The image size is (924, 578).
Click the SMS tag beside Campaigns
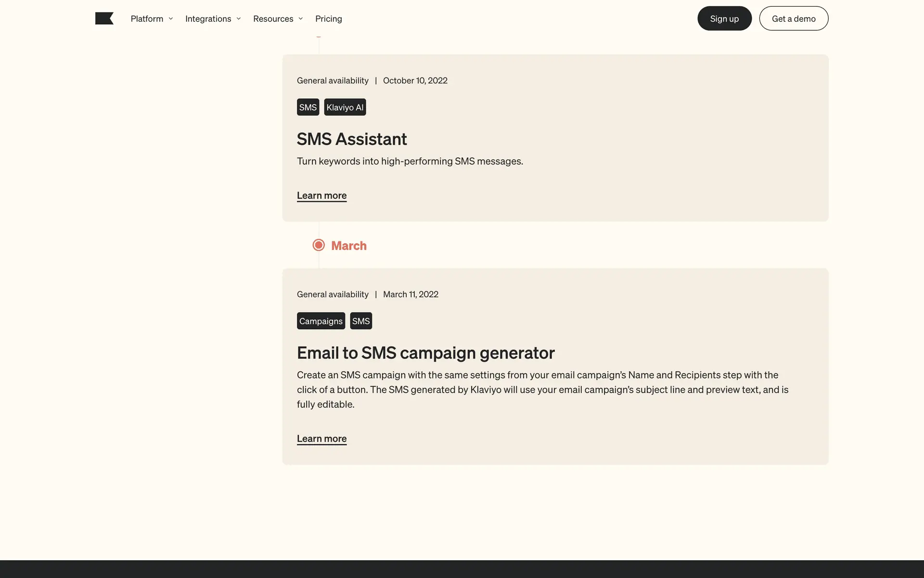coord(361,321)
